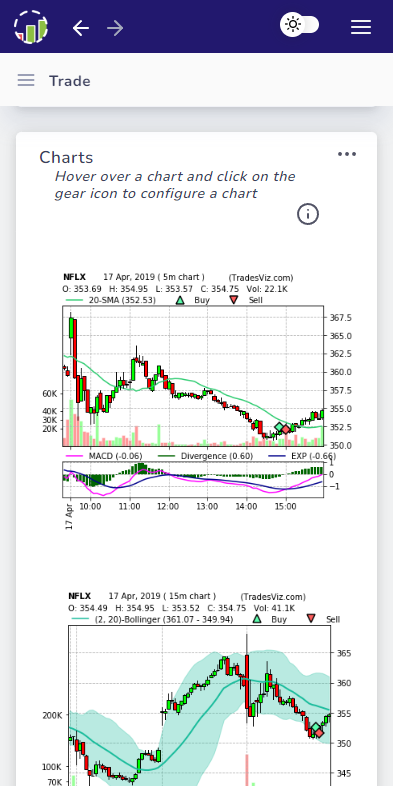Open the top-right hamburger menu

361,27
